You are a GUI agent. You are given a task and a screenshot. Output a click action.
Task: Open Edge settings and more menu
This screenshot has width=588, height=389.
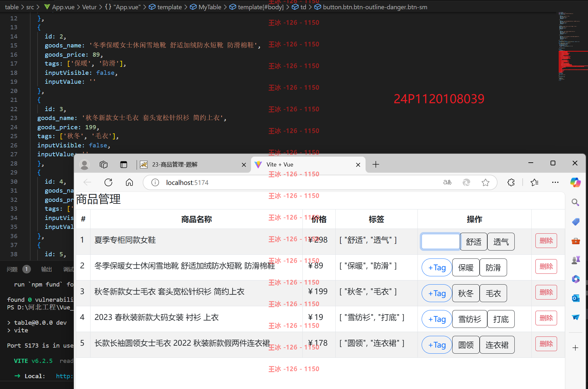pyautogui.click(x=555, y=182)
